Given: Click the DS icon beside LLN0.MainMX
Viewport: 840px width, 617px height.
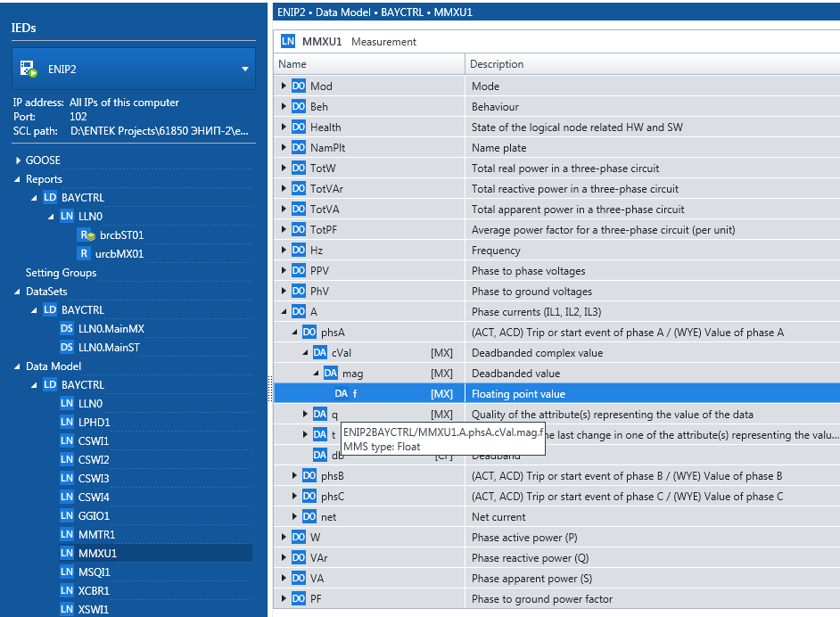Looking at the screenshot, I should (67, 329).
